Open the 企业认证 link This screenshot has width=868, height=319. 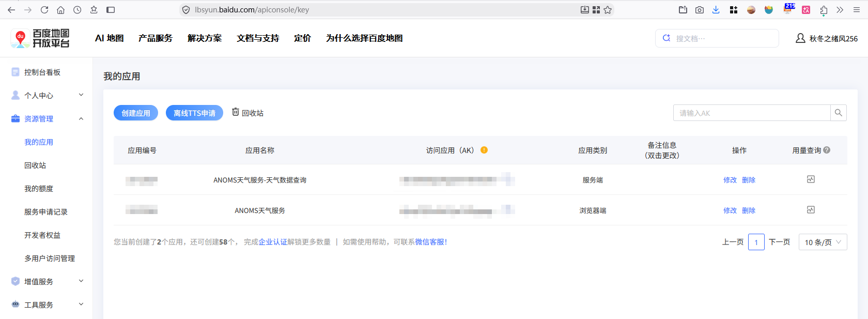pyautogui.click(x=273, y=242)
